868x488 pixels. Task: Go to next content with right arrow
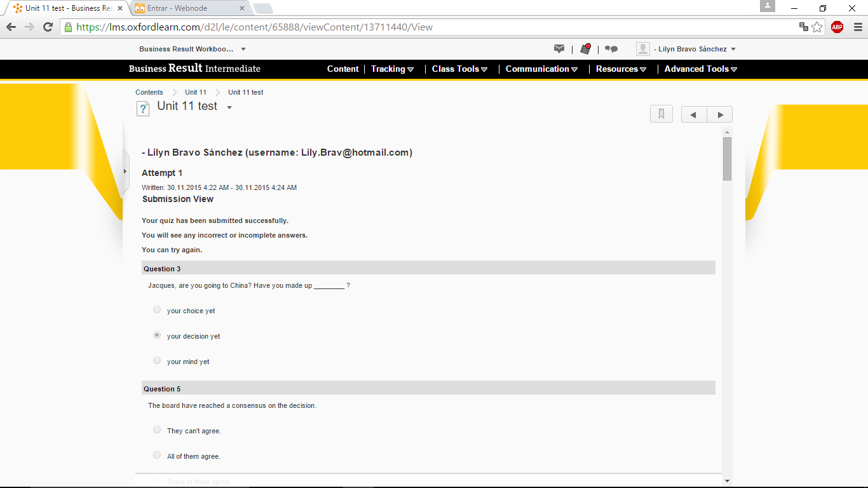tap(720, 114)
